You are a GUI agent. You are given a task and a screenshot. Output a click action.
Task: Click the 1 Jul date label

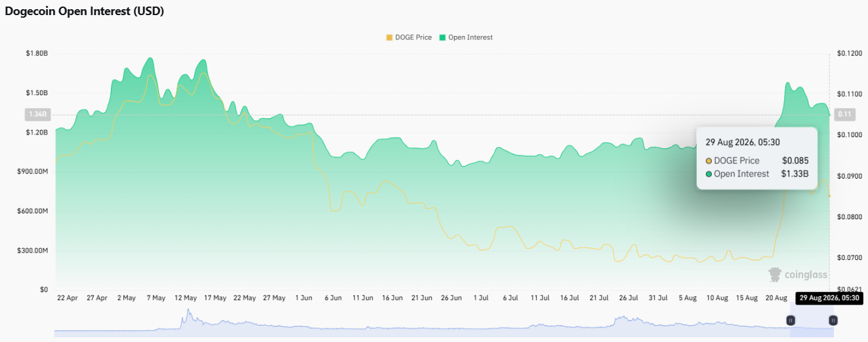coord(481,298)
